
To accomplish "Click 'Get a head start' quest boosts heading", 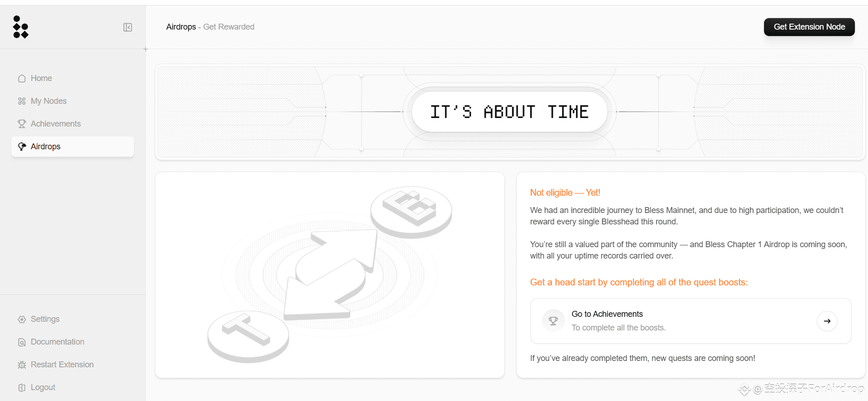I will [x=639, y=282].
